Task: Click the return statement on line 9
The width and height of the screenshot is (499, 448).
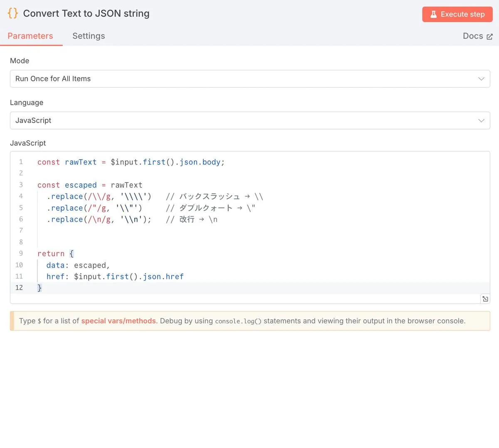Action: 51,254
